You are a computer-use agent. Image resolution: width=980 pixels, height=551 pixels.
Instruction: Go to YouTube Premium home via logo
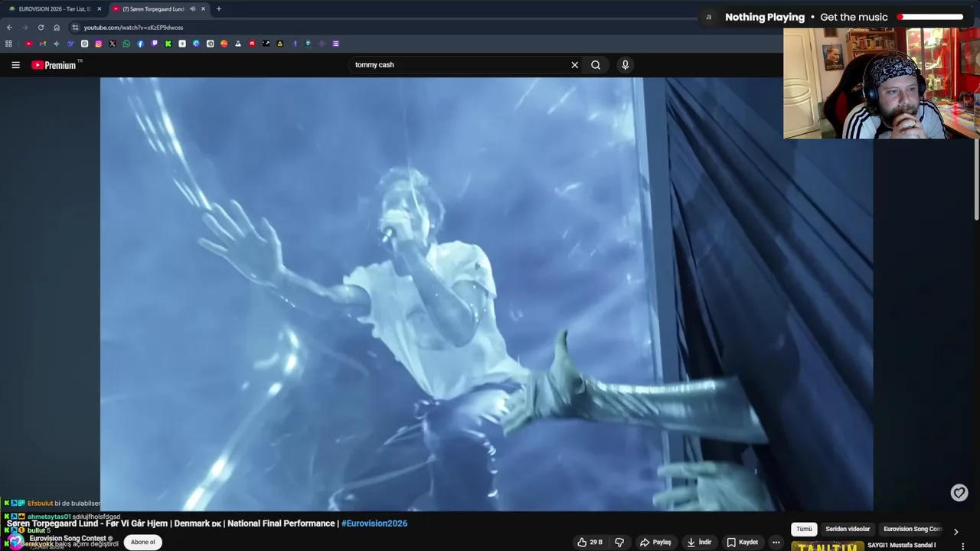(x=54, y=65)
